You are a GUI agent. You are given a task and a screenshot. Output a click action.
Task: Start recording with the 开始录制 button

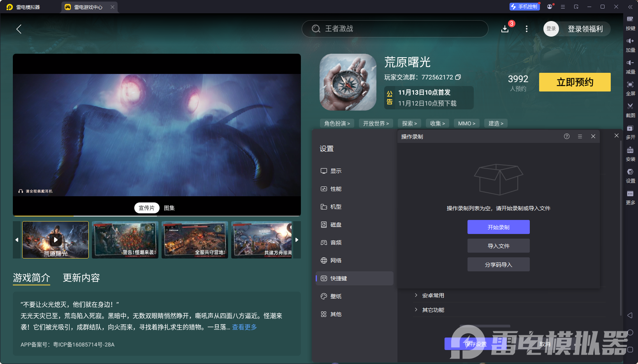[498, 227]
